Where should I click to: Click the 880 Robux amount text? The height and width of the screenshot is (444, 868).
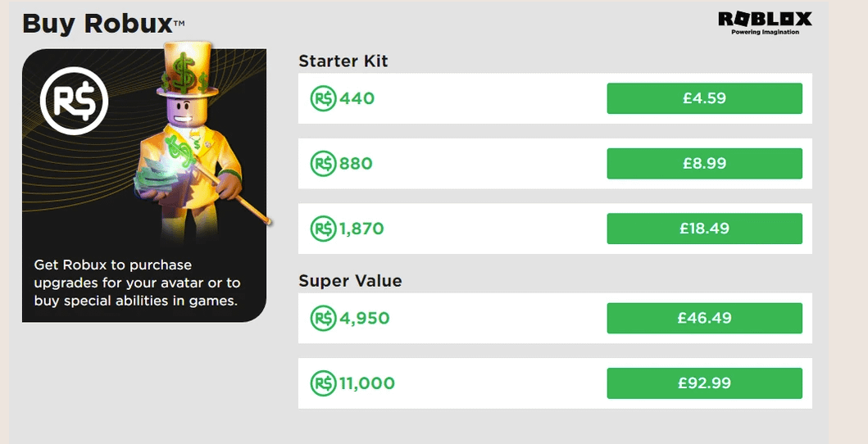point(356,164)
